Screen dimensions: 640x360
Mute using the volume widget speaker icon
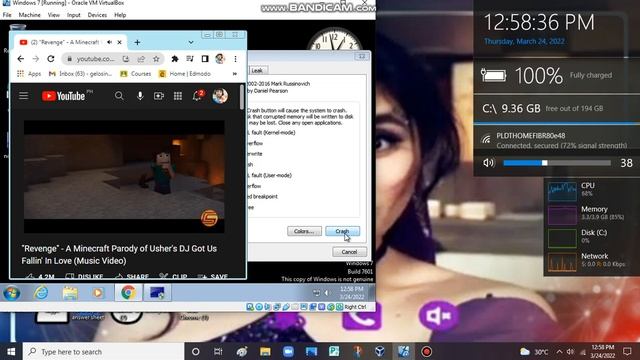[488, 163]
